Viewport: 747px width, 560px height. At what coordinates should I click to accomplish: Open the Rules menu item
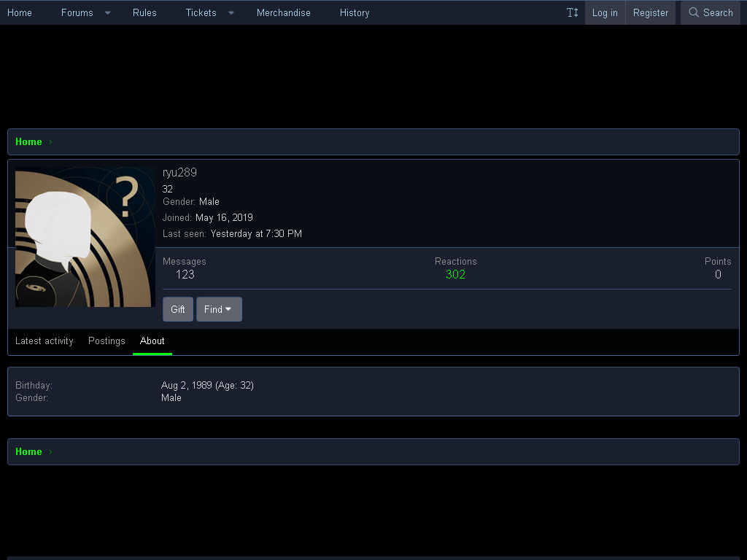144,13
